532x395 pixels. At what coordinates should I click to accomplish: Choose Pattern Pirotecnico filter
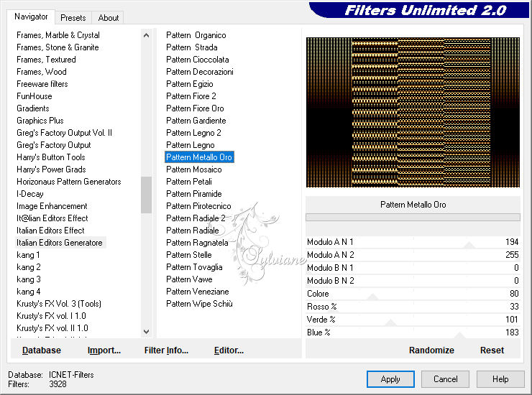pyautogui.click(x=198, y=206)
